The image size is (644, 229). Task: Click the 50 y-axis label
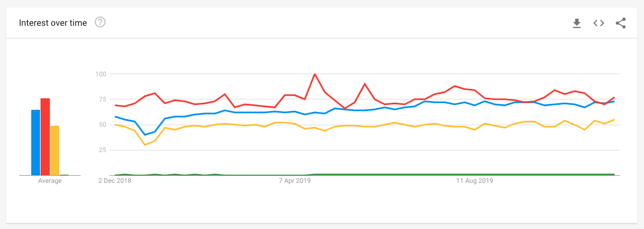click(x=101, y=125)
